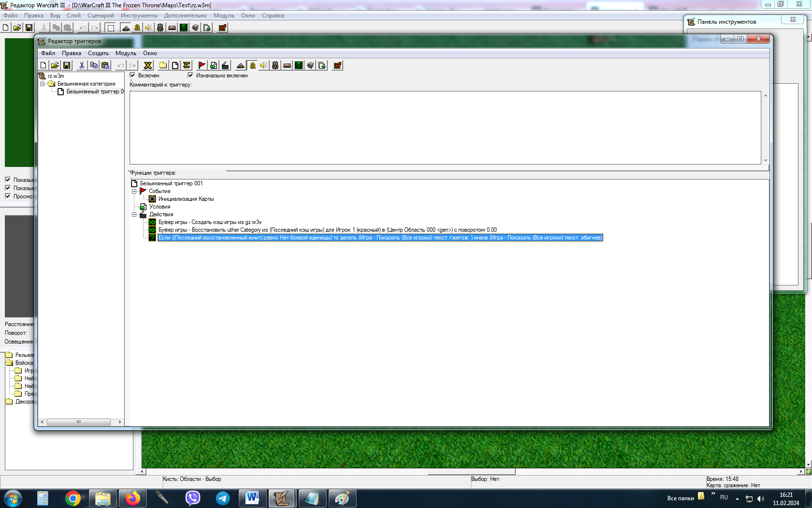Open Telegram from taskbar
The width and height of the screenshot is (812, 508).
(222, 498)
